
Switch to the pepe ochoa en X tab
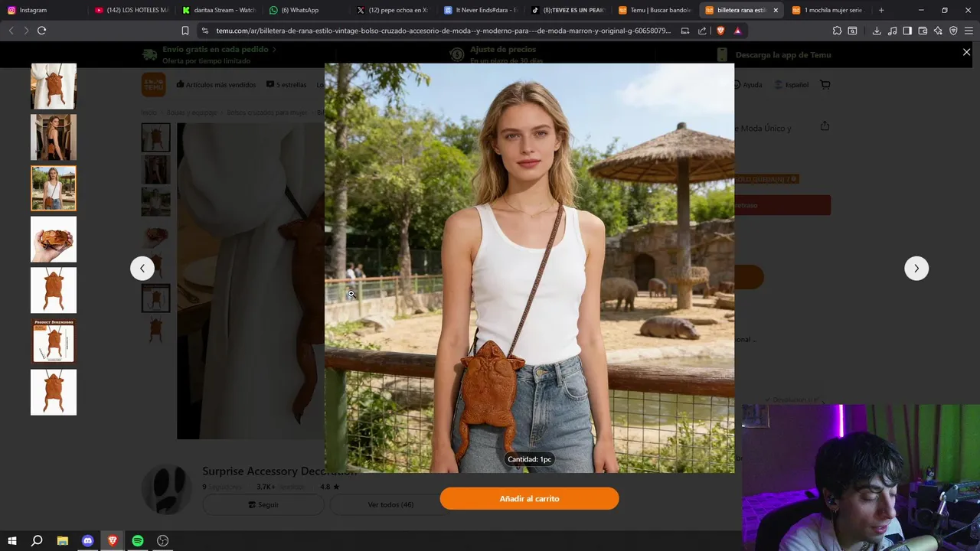(x=394, y=10)
